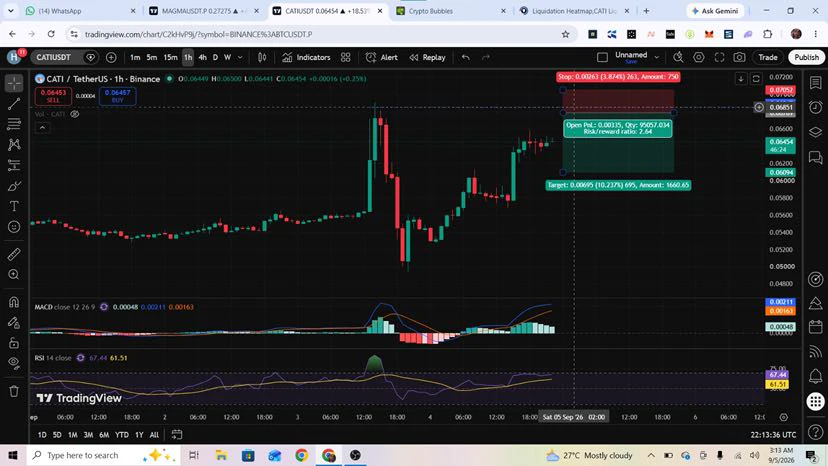Open MACD indicator settings icon
The image size is (828, 466).
tap(104, 307)
